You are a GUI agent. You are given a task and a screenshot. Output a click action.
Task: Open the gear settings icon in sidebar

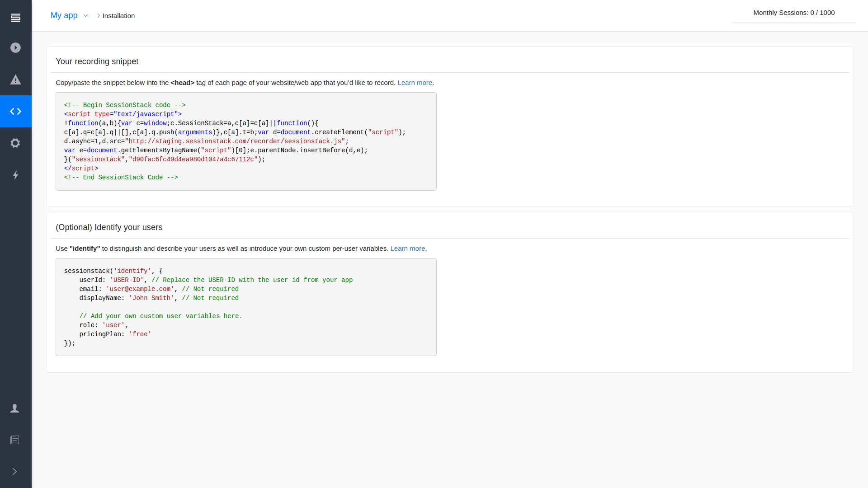tap(15, 143)
